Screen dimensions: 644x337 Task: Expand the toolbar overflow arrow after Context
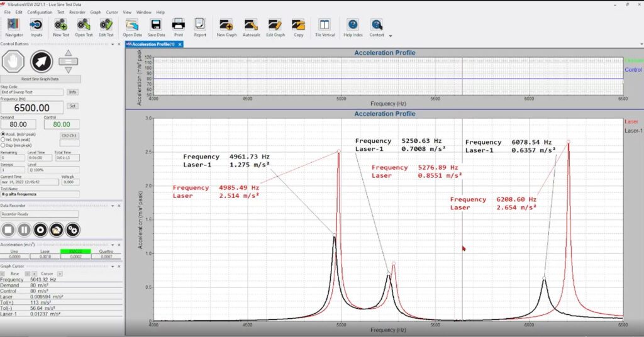pyautogui.click(x=391, y=36)
